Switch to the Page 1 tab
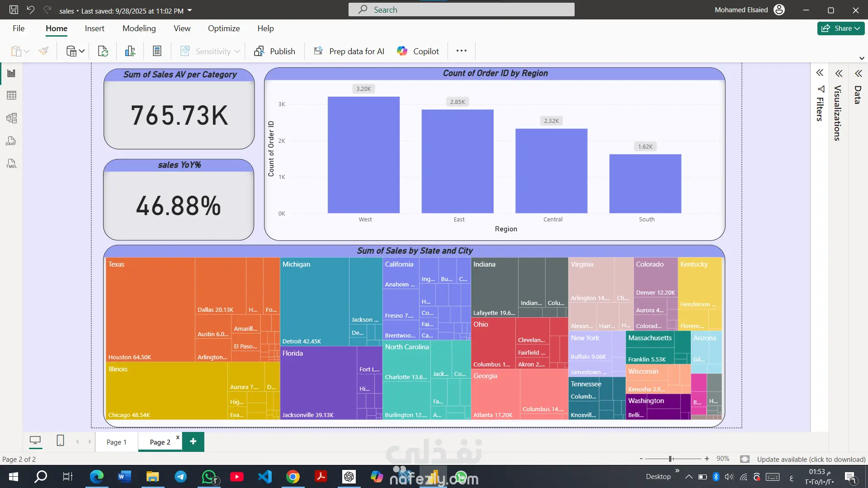 coord(116,442)
